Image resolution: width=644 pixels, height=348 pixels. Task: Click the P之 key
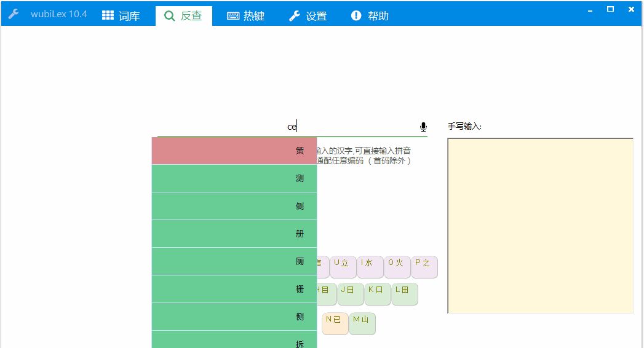424,267
